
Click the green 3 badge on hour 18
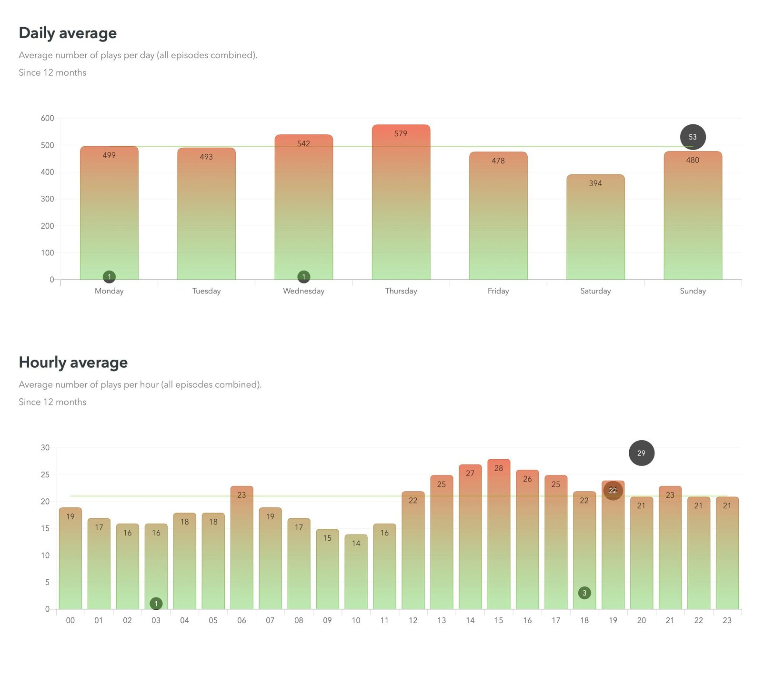pyautogui.click(x=584, y=593)
